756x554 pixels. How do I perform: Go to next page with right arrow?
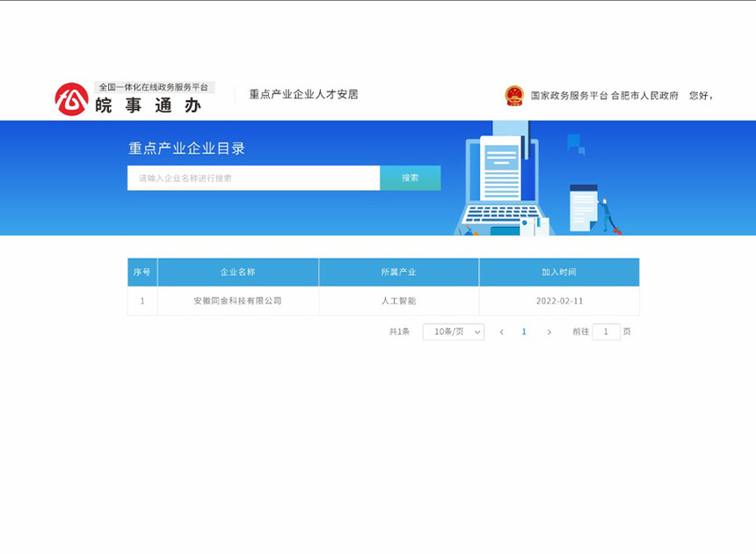(549, 332)
